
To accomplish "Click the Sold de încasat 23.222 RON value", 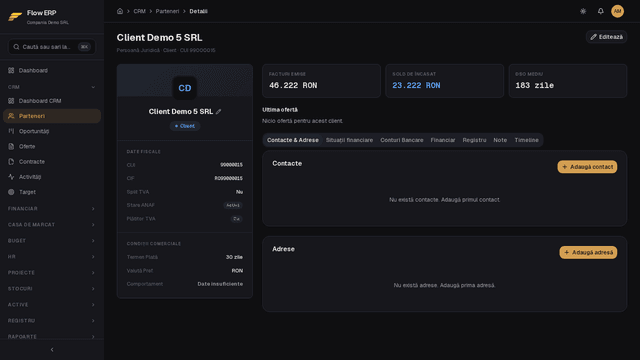I will click(x=416, y=85).
